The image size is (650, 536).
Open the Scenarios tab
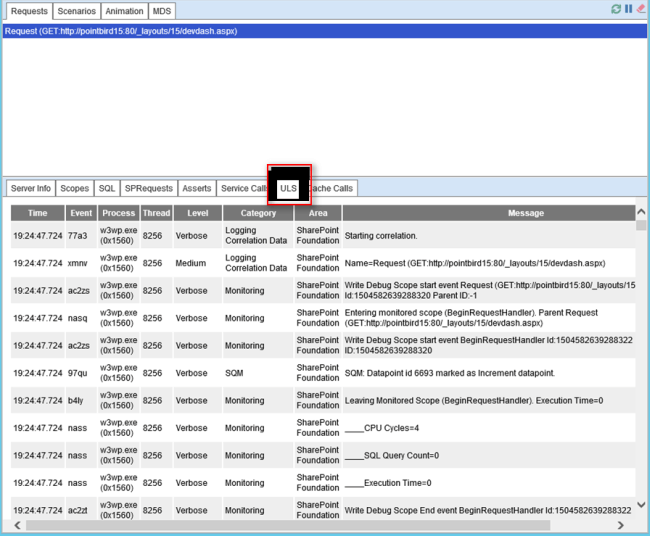77,11
